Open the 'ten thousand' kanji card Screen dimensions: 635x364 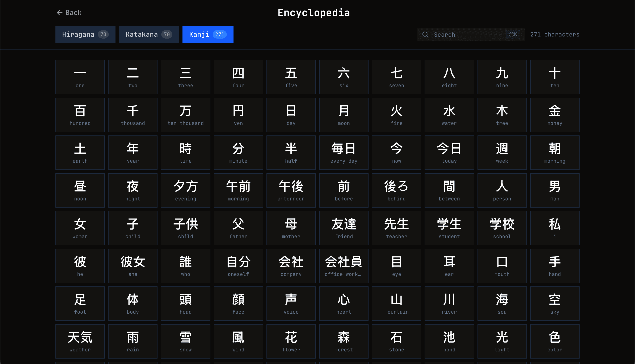(185, 115)
